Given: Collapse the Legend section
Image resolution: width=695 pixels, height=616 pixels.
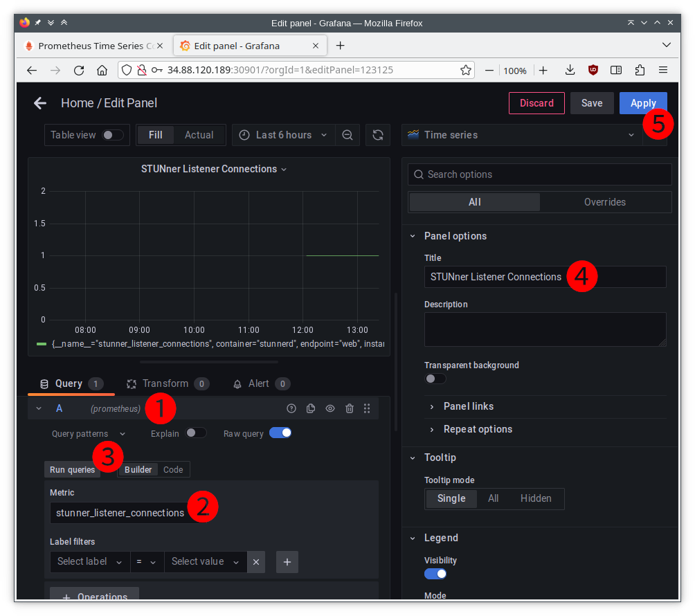Looking at the screenshot, I should click(x=413, y=538).
